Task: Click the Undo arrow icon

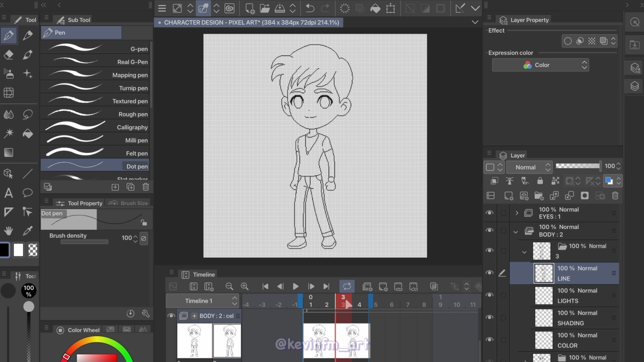Action: pyautogui.click(x=310, y=8)
